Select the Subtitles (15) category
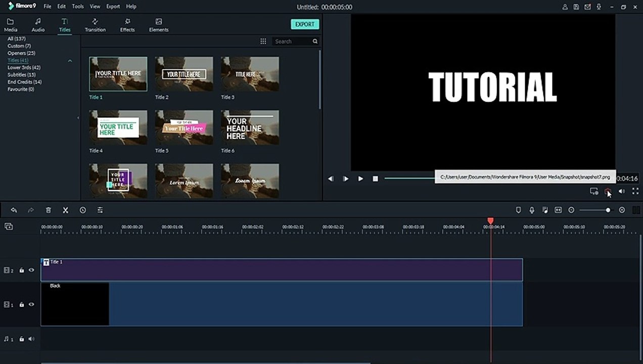The height and width of the screenshot is (364, 643). (21, 75)
